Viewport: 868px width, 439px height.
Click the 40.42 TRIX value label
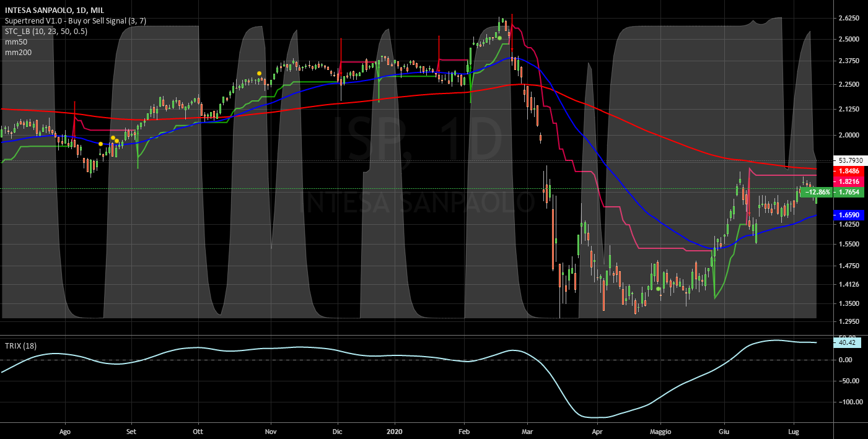[x=846, y=342]
